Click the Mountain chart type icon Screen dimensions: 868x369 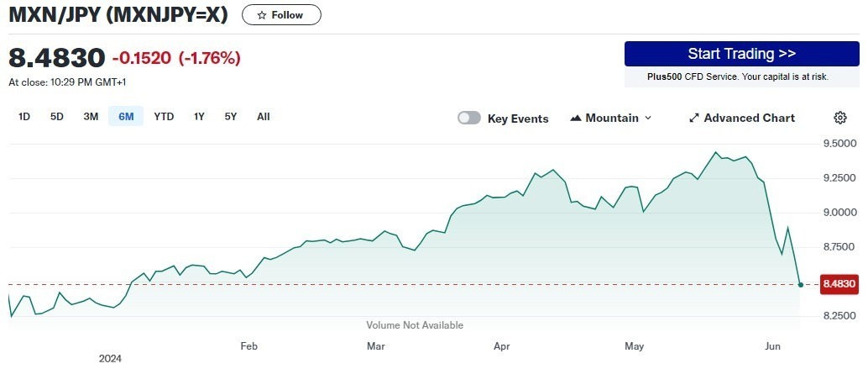pyautogui.click(x=576, y=119)
